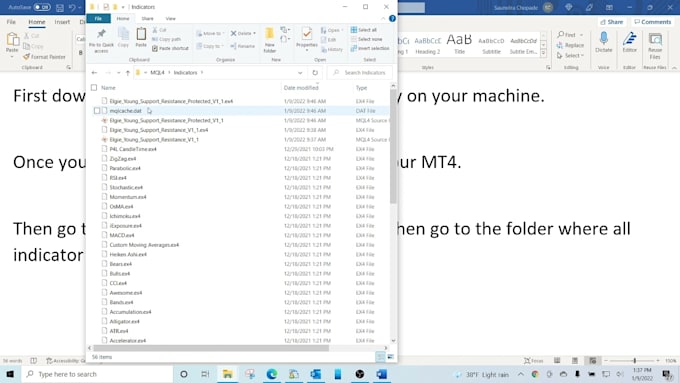This screenshot has height=383, width=680.
Task: Click the Format Painter tool
Action: tap(44, 57)
